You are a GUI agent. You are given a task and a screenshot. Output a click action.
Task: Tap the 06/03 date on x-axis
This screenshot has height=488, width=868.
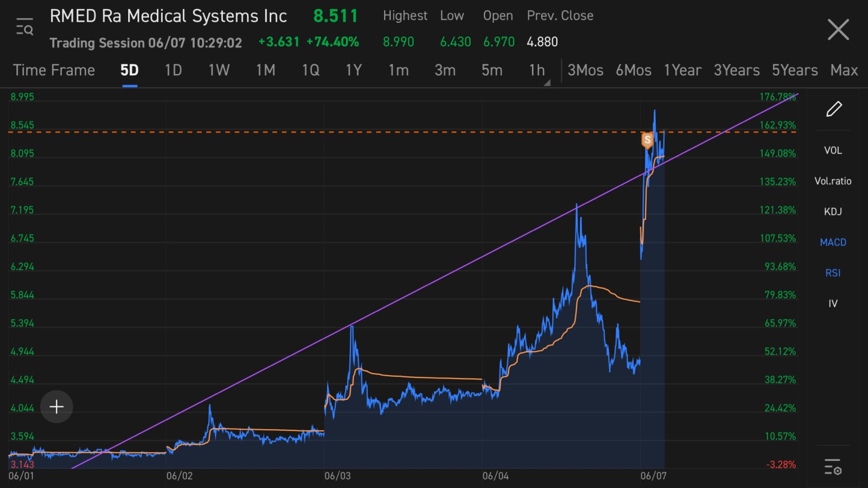337,476
